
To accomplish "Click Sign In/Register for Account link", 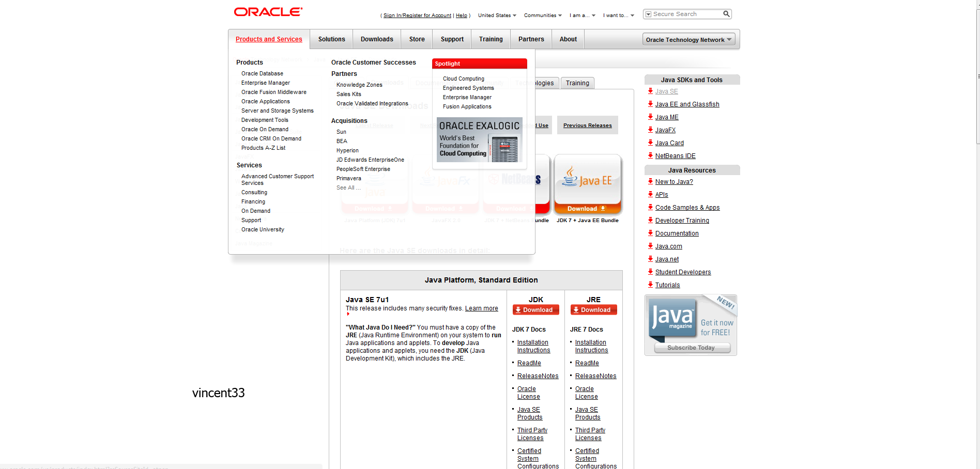I will click(417, 15).
